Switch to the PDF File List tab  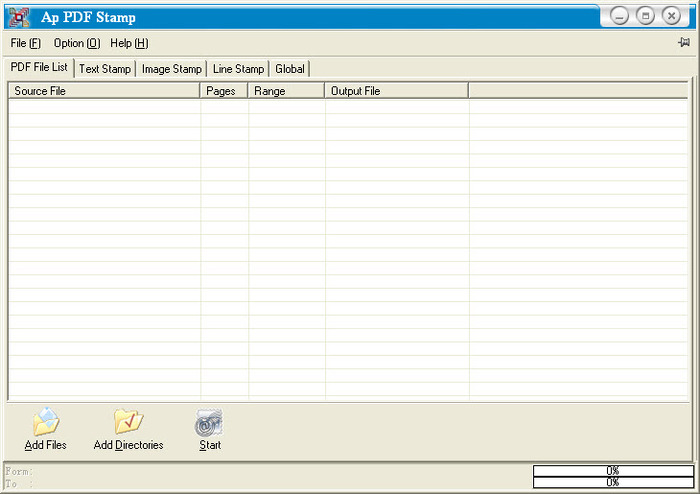[x=39, y=67]
